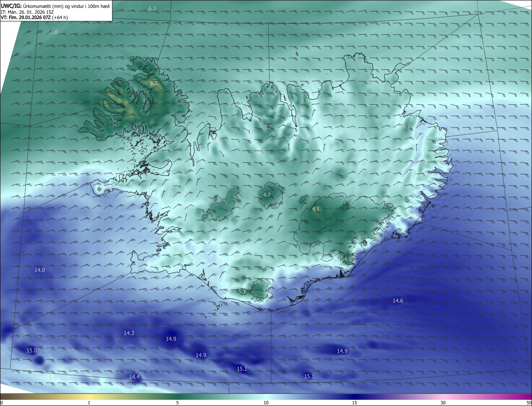
Task: Click the 5.3 value label
Action: tap(242, 292)
